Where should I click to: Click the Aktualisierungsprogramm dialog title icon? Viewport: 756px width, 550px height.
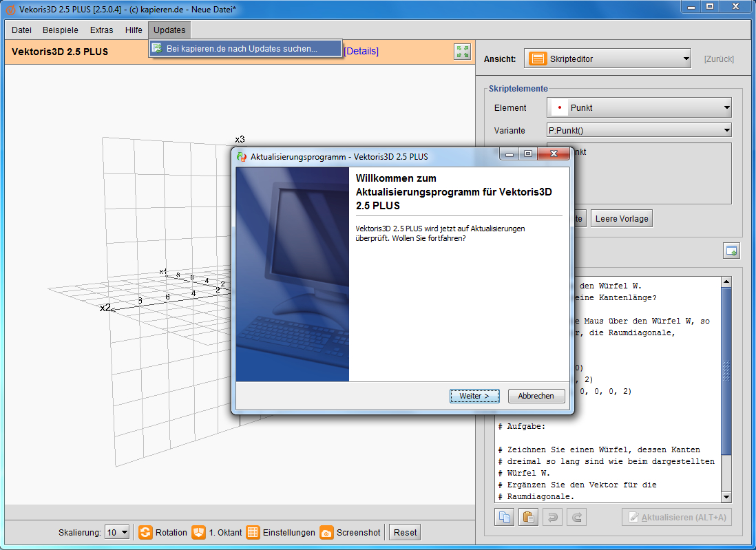pos(242,157)
